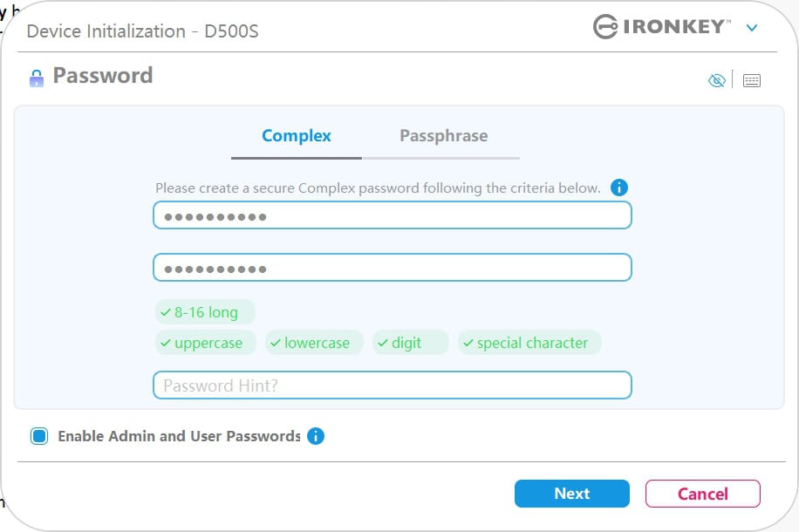Viewport: 799px width, 532px height.
Task: Click the uppercase requirement badge
Action: click(206, 343)
